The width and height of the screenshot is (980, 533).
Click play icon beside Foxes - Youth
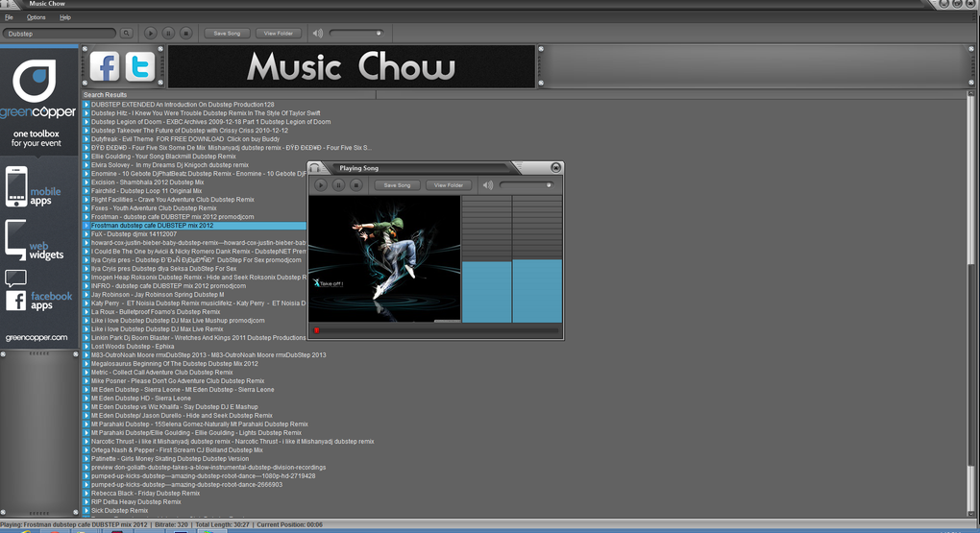(86, 208)
